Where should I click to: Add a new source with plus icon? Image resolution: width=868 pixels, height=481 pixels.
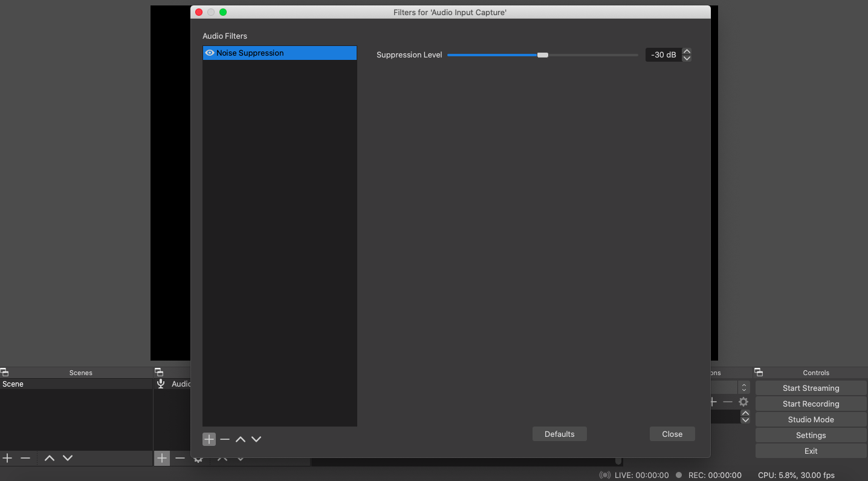click(162, 458)
